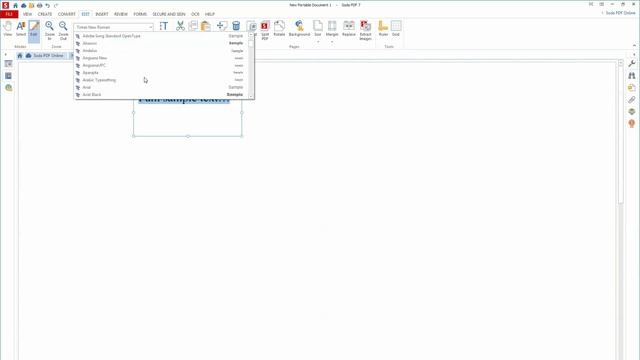This screenshot has width=640, height=360.
Task: Switch to the FORMS ribbon tab
Action: click(140, 14)
